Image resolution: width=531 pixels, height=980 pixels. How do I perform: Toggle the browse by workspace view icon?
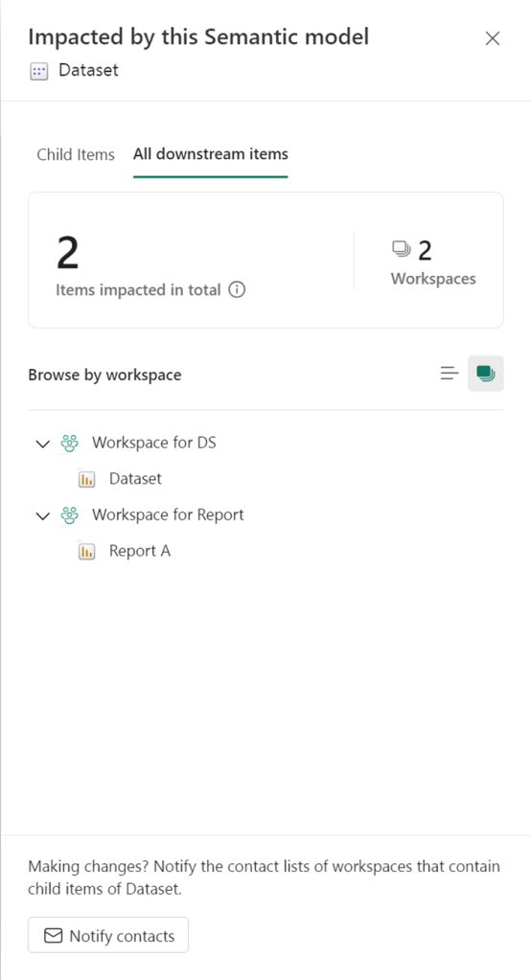486,374
